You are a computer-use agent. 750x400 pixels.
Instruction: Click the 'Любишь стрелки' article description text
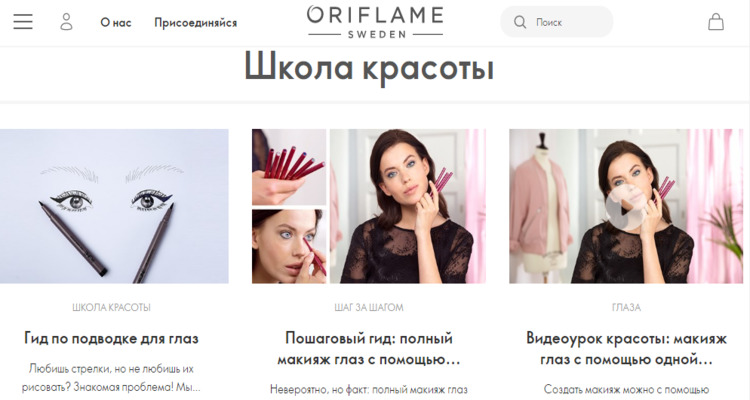(x=111, y=378)
